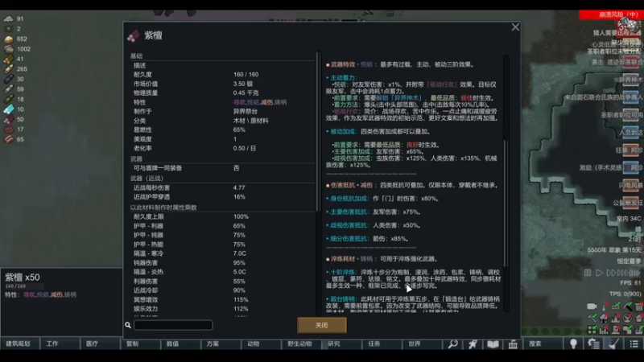Image resolution: width=644 pixels, height=362 pixels.
Task: Toggle the round crossed-out overlay icon
Action: [x=628, y=318]
